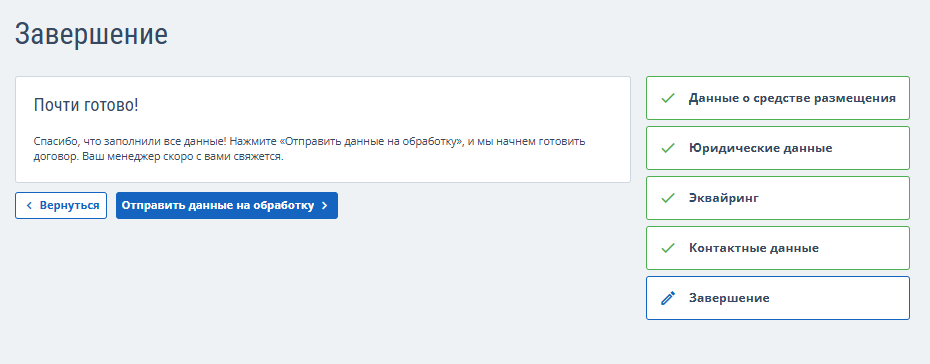Go to the Юридические данные step
930x364 pixels.
click(778, 148)
